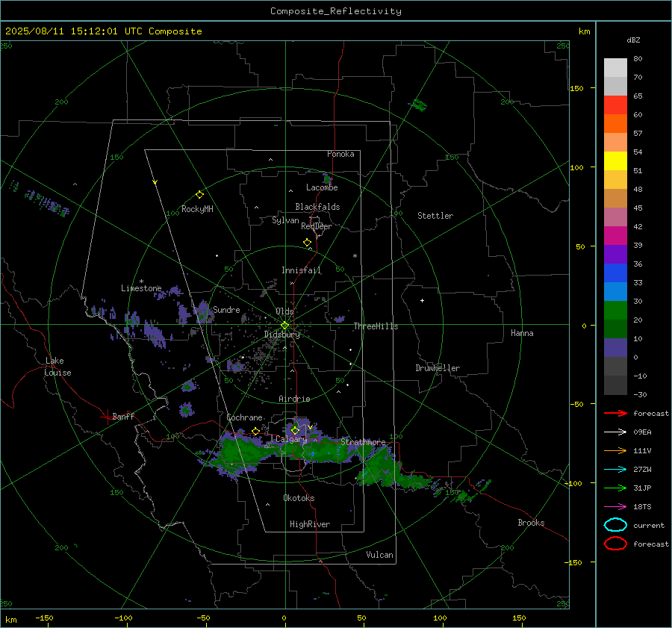672x628 pixels.
Task: Click the Airdrie city label
Action: 294,399
